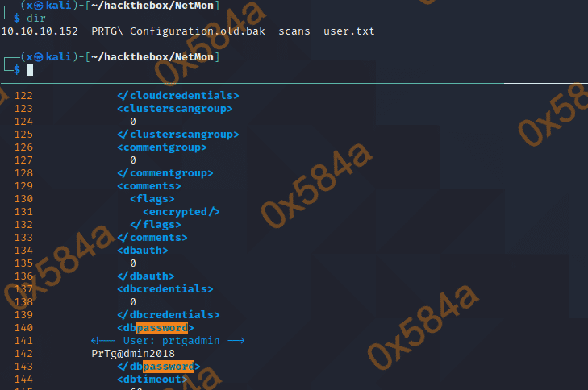588x390 pixels.
Task: Click line number 140 in the gutter
Action: coord(23,327)
